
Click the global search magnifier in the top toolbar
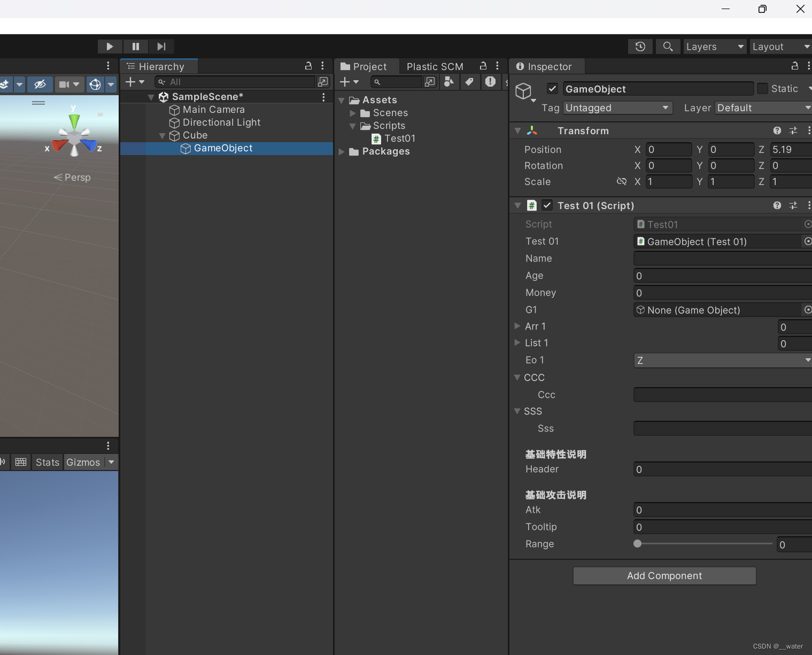[x=668, y=47]
